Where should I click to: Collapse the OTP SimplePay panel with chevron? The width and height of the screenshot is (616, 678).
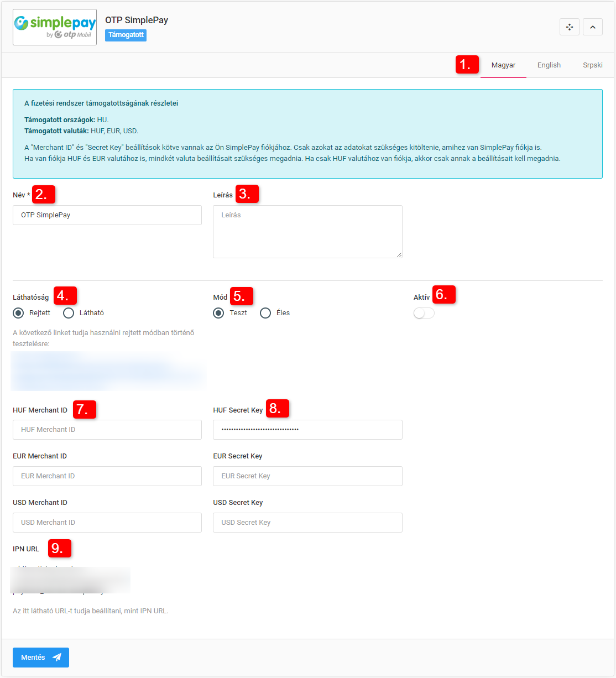point(592,27)
